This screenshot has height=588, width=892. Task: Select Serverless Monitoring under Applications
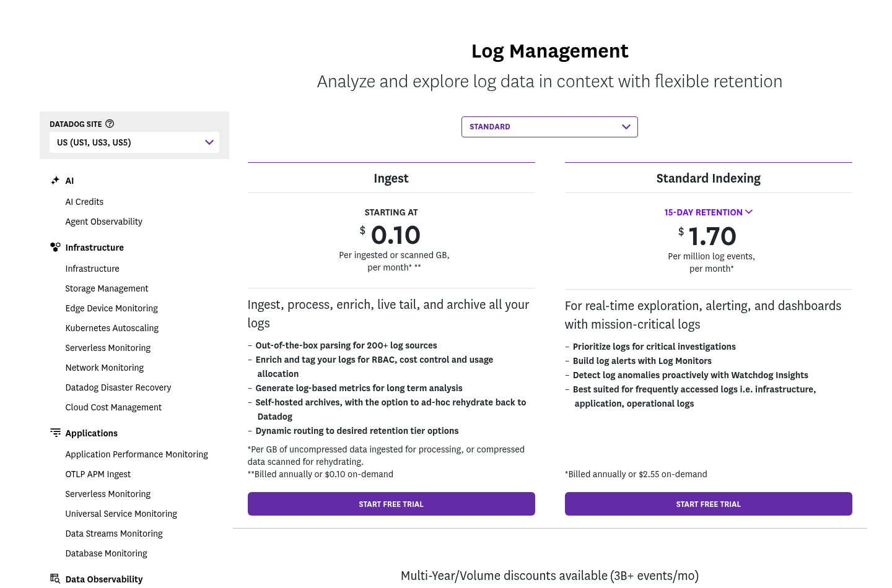click(108, 494)
